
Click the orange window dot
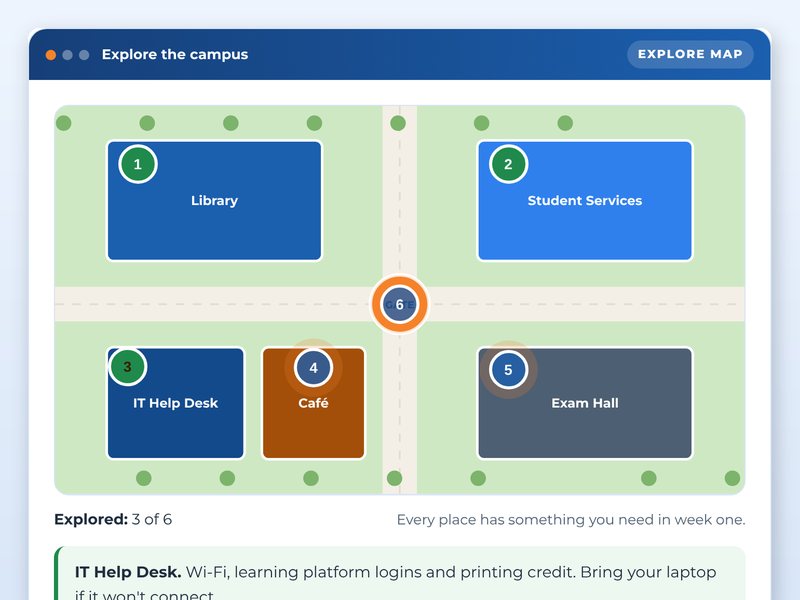coord(51,55)
